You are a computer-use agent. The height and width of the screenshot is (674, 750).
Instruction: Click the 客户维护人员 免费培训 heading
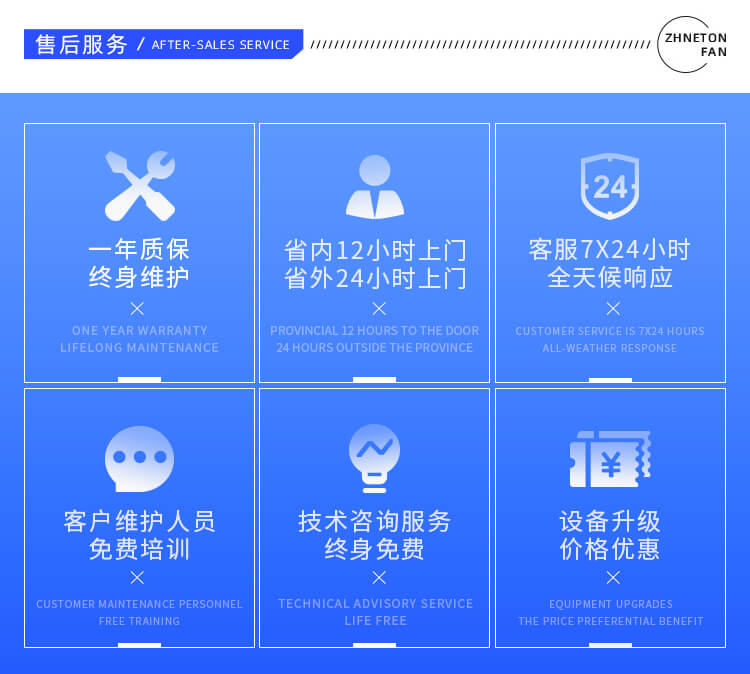139,535
